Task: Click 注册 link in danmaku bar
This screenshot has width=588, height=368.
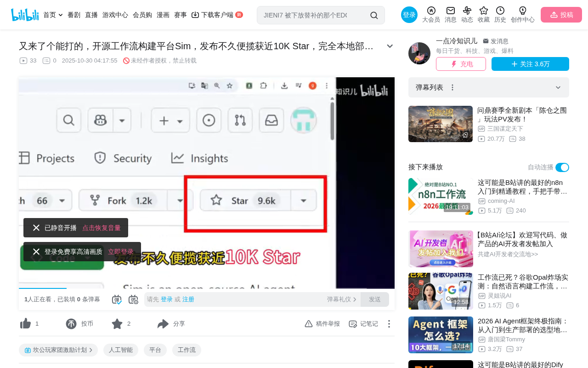Action: point(188,299)
